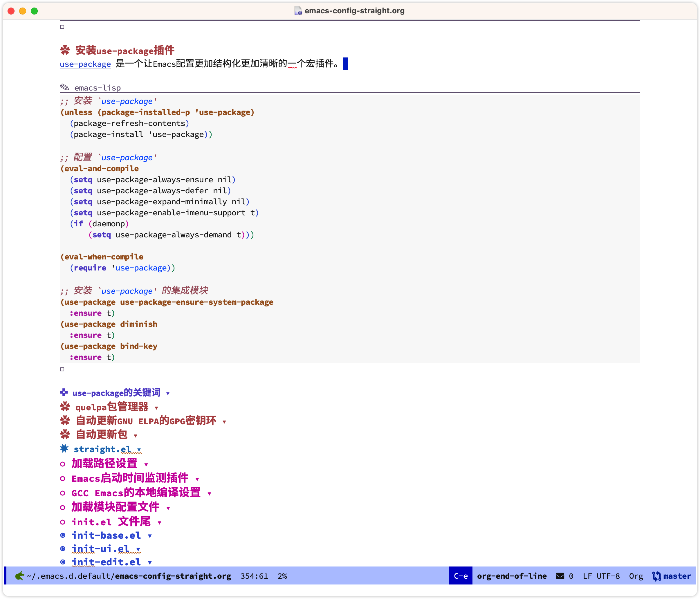
Task: Click the org file icon in the title bar
Action: pos(298,11)
